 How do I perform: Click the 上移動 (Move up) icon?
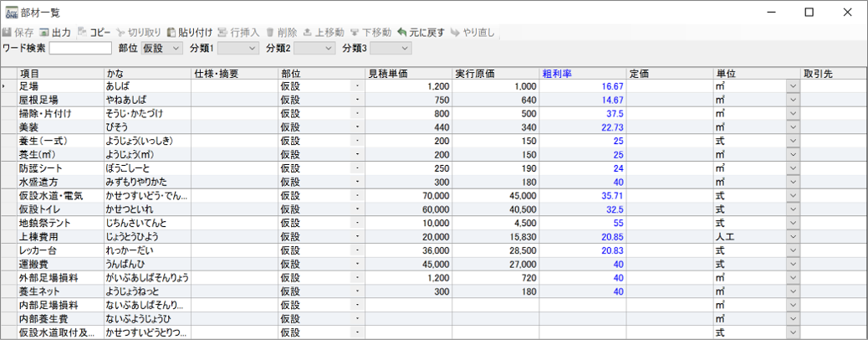[309, 32]
